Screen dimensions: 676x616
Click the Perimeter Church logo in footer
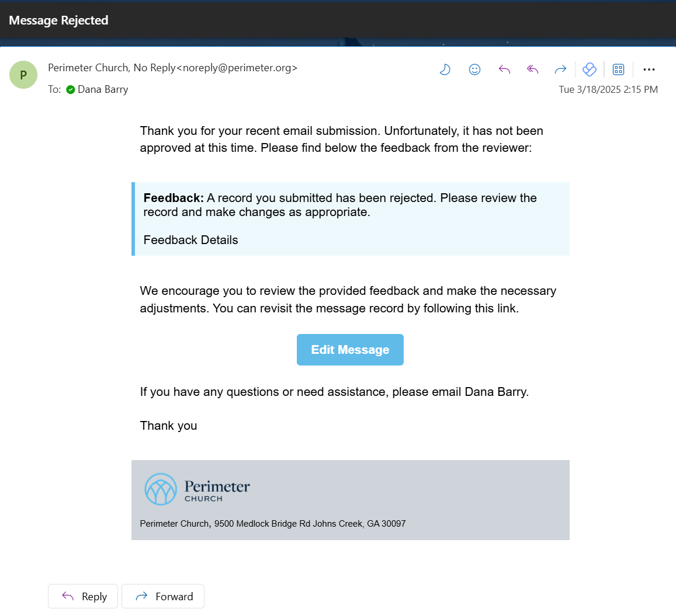pyautogui.click(x=197, y=489)
